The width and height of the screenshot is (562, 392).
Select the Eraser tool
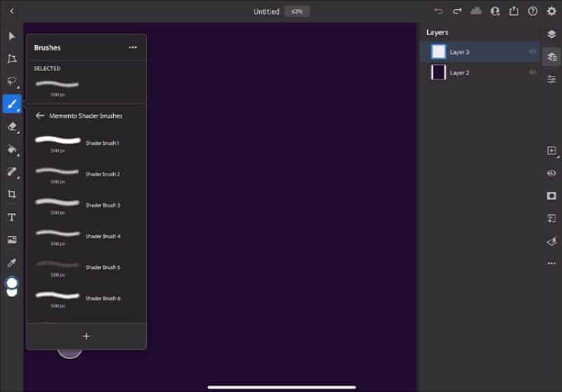click(x=12, y=126)
